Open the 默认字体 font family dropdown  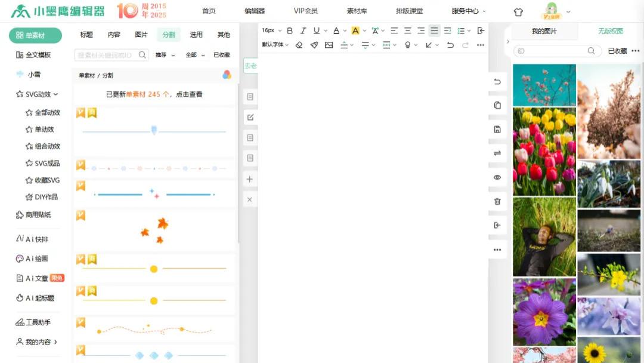pos(275,44)
